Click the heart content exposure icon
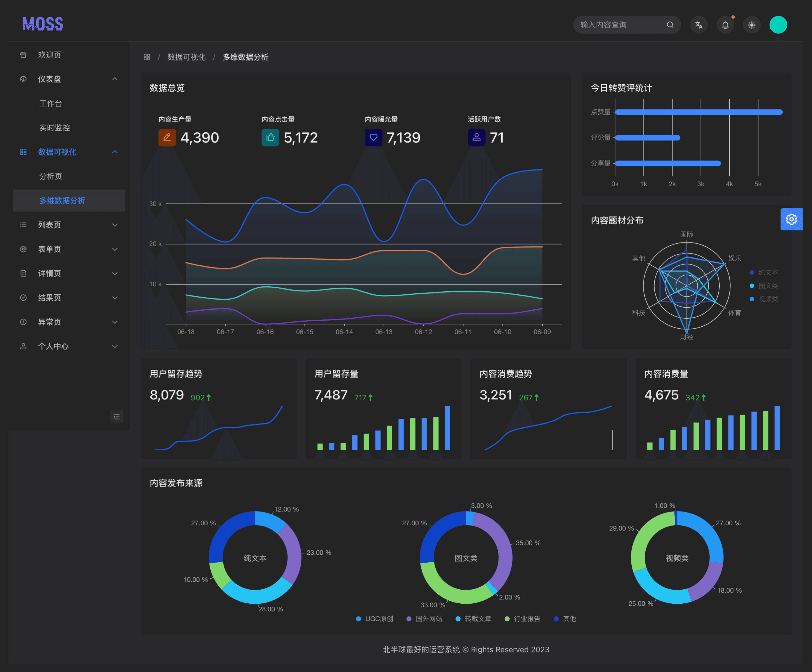This screenshot has width=812, height=672. coord(374,137)
